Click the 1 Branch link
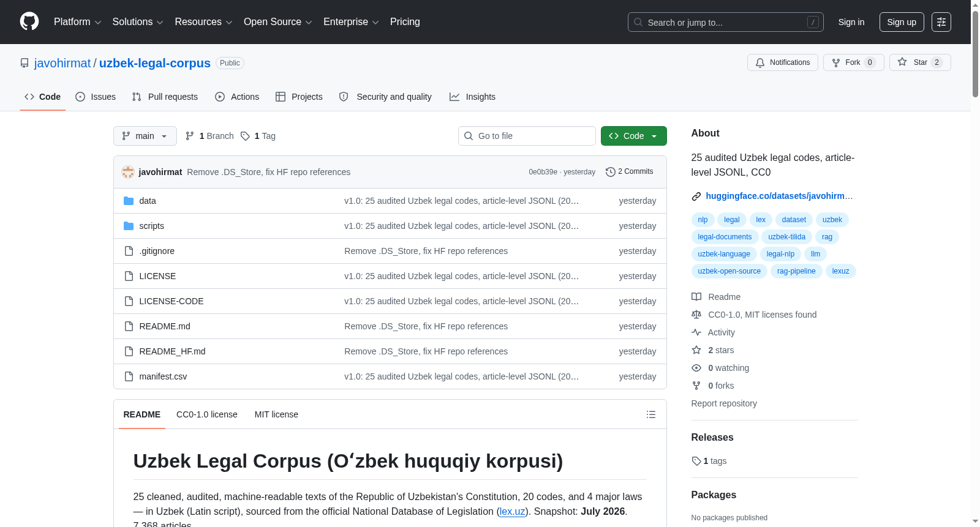 [x=209, y=136]
